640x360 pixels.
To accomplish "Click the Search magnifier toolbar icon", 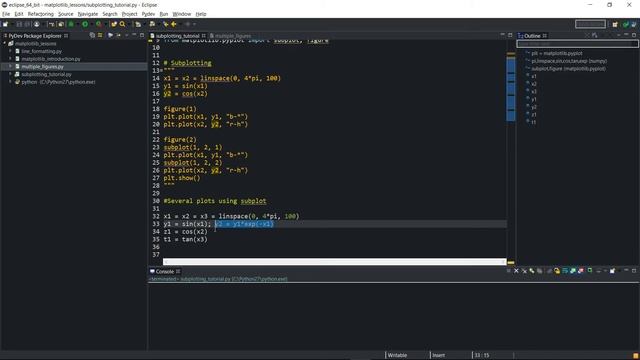I will pos(122,24).
